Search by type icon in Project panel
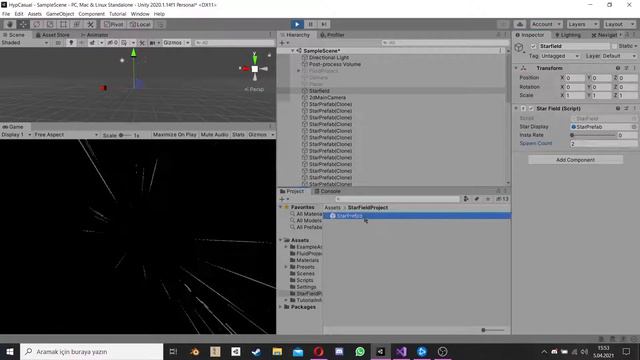This screenshot has height=360, width=640. 466,199
